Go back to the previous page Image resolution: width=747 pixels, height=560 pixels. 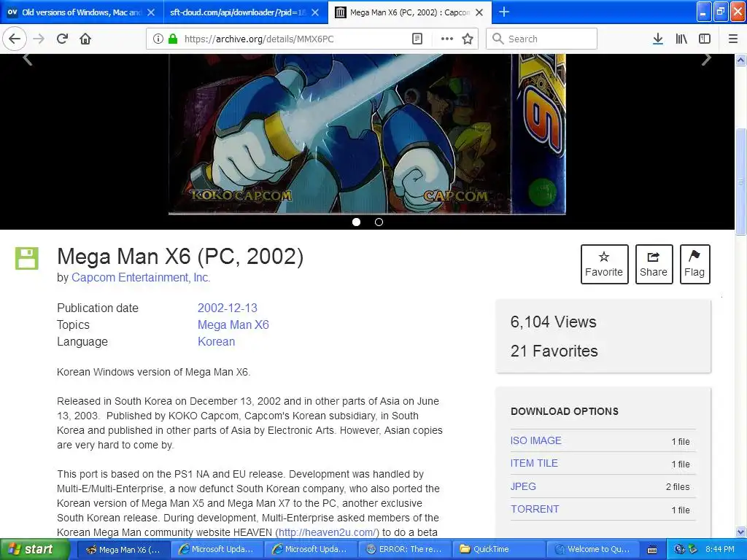click(x=15, y=39)
